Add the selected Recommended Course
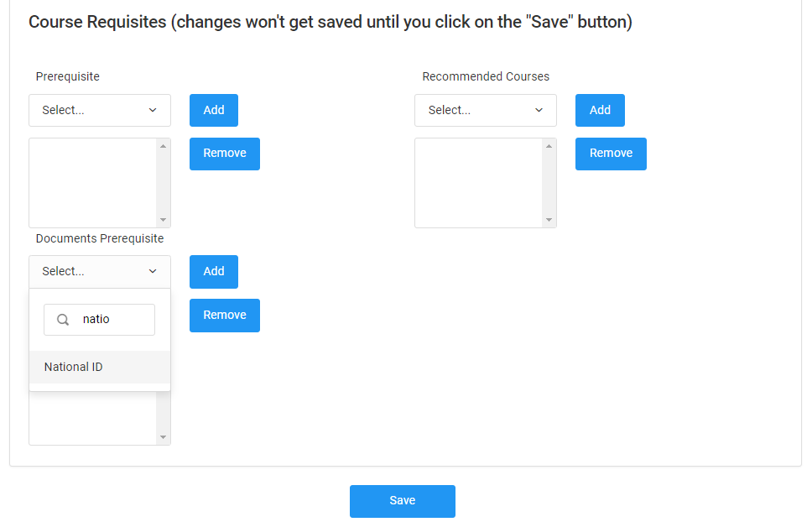 coord(600,111)
